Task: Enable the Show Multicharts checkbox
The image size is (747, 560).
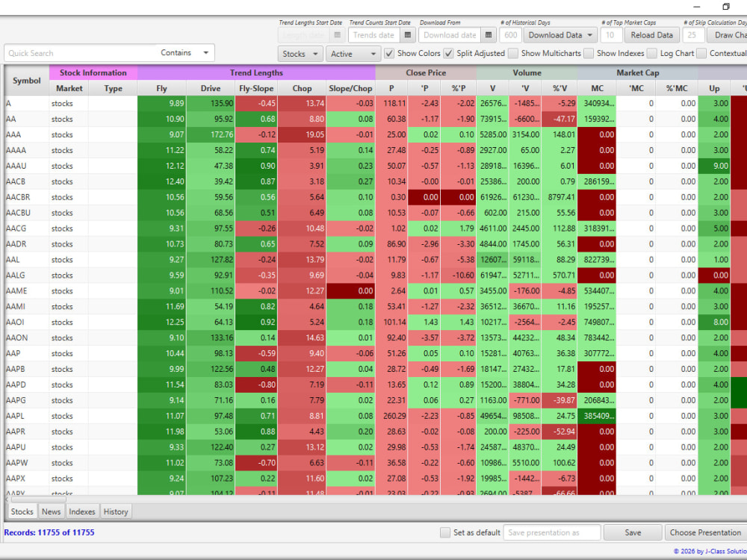Action: click(x=513, y=53)
